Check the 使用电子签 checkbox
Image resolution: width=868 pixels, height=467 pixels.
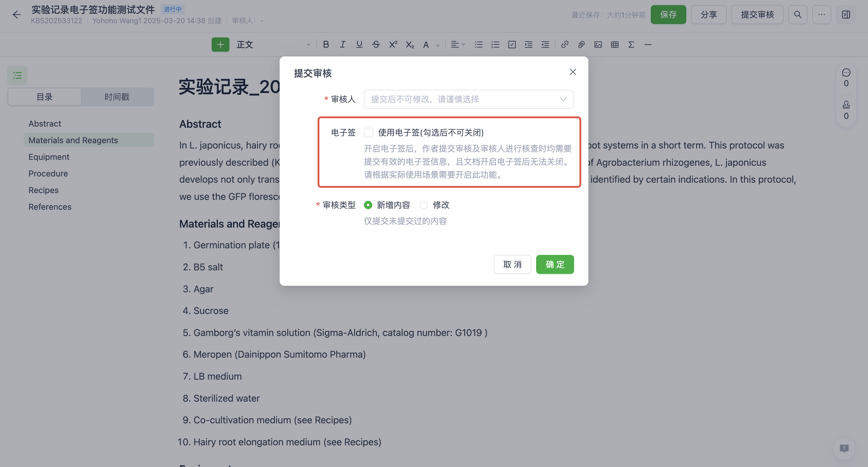[368, 132]
